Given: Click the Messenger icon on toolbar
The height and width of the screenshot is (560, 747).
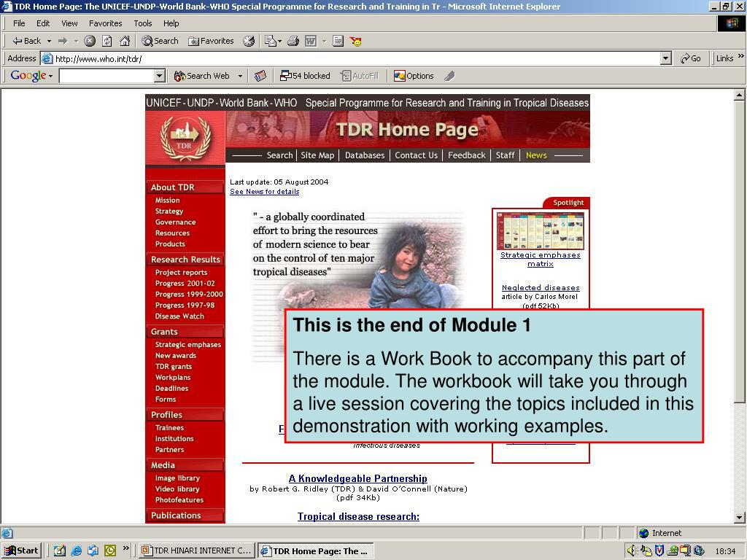Looking at the screenshot, I should pyautogui.click(x=355, y=42).
